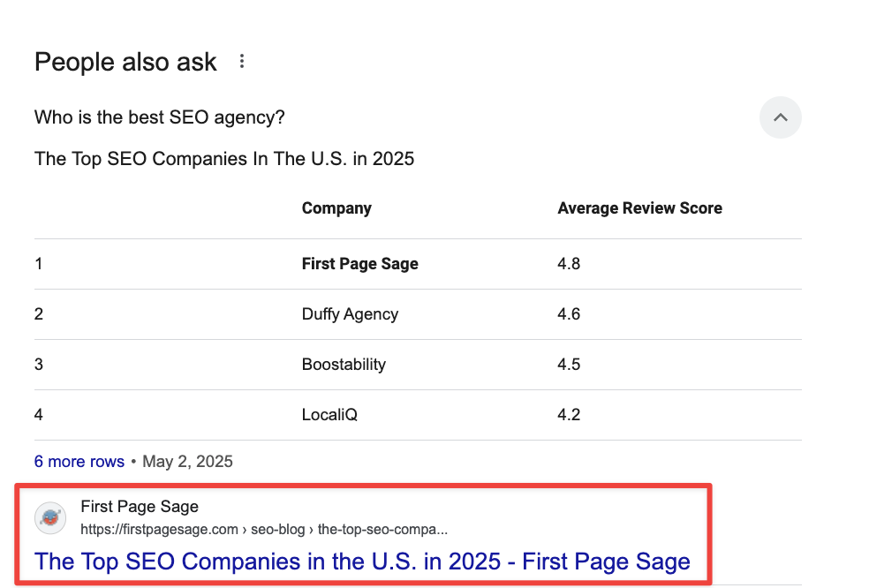Image resolution: width=869 pixels, height=588 pixels.
Task: Click the Average Review Score column header
Action: (x=639, y=208)
